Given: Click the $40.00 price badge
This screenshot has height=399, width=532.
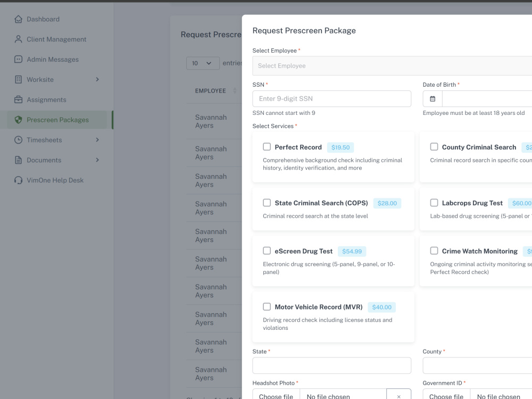Looking at the screenshot, I should [381, 307].
